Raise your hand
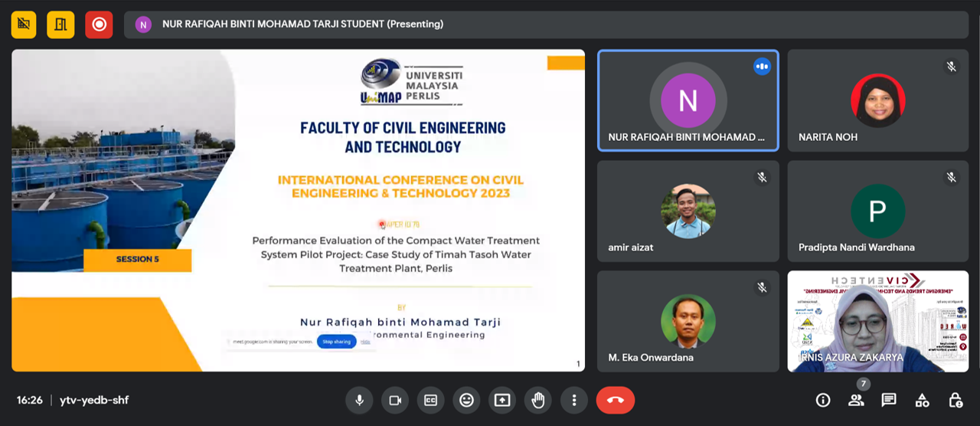980x426 pixels. (x=538, y=400)
